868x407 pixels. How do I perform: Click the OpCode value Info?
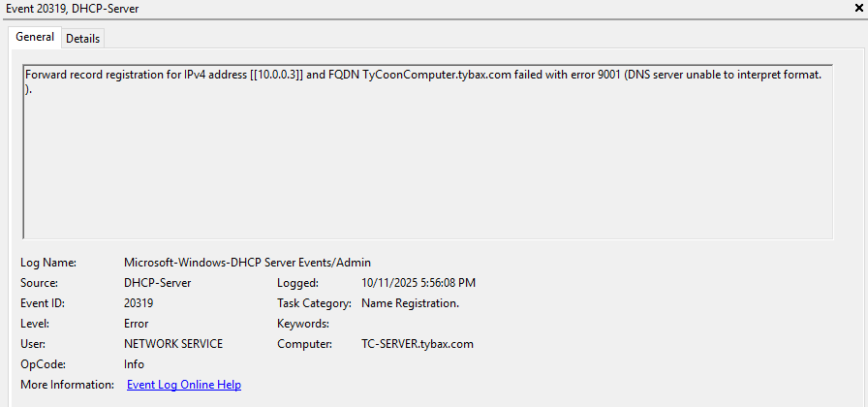pos(134,364)
